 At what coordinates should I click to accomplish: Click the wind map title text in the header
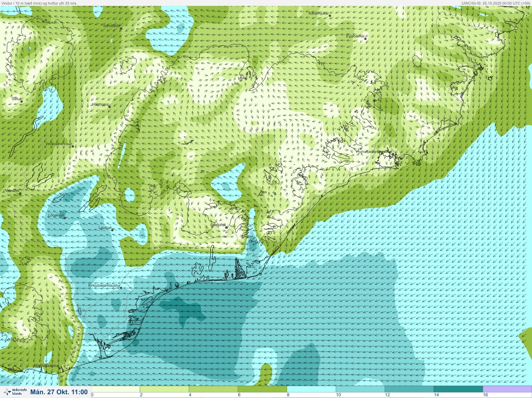click(x=39, y=3)
